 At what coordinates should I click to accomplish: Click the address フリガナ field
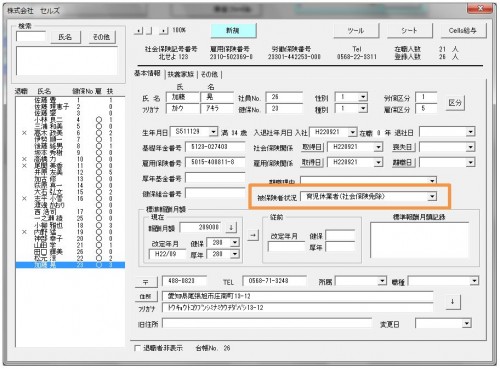point(298,308)
